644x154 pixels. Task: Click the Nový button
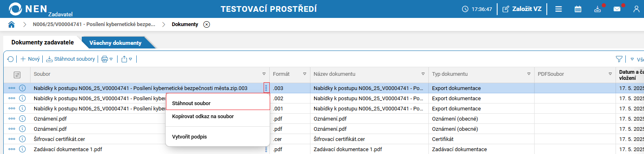click(x=30, y=59)
